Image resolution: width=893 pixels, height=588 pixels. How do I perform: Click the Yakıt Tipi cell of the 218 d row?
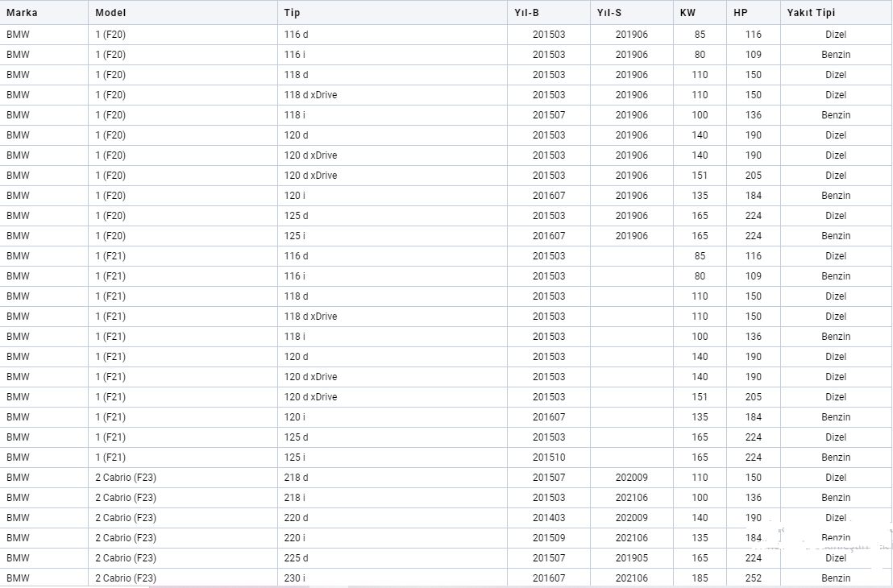[x=836, y=478]
